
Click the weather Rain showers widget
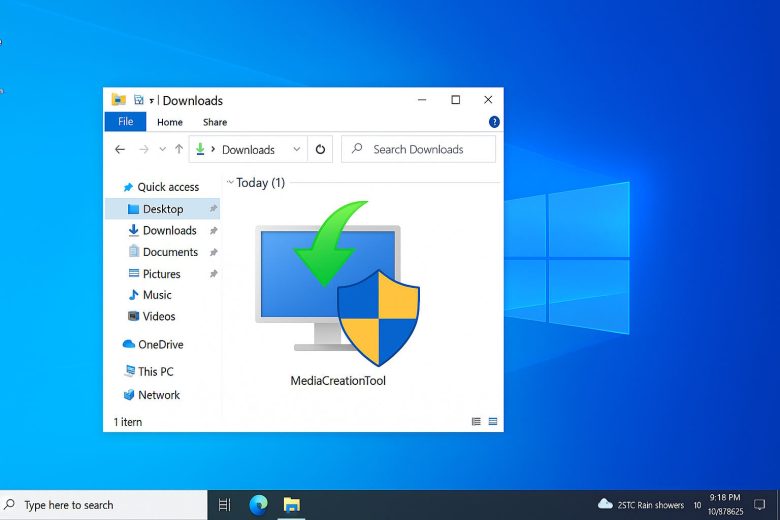pos(641,505)
